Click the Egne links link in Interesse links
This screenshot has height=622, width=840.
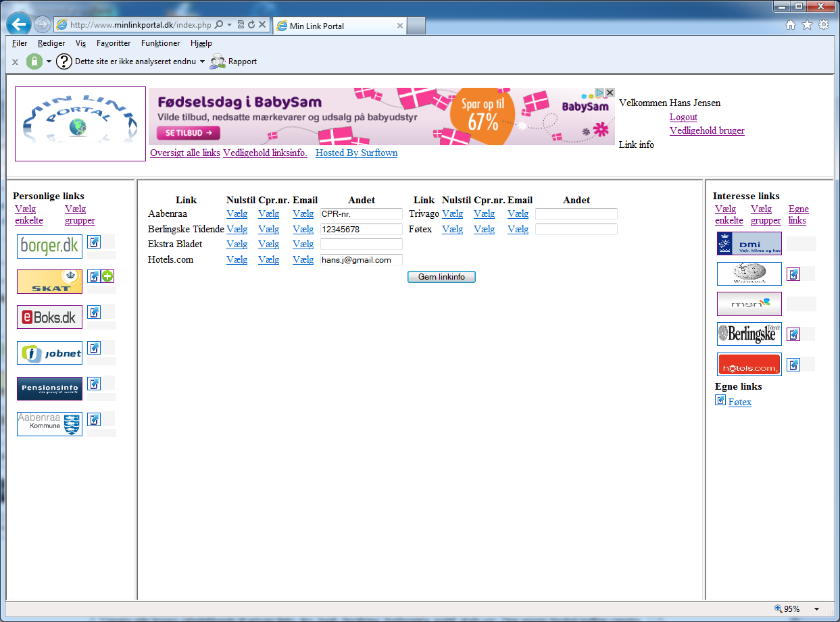tap(799, 215)
